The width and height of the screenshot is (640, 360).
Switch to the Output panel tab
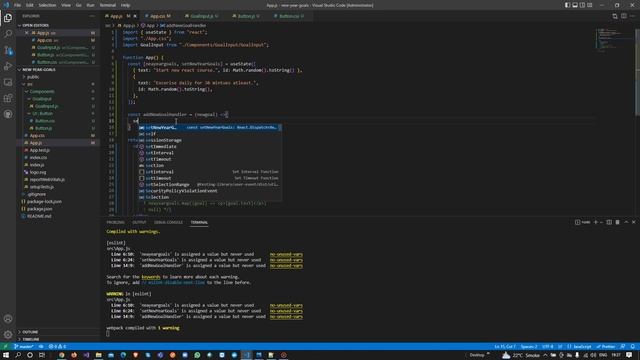[x=139, y=222]
